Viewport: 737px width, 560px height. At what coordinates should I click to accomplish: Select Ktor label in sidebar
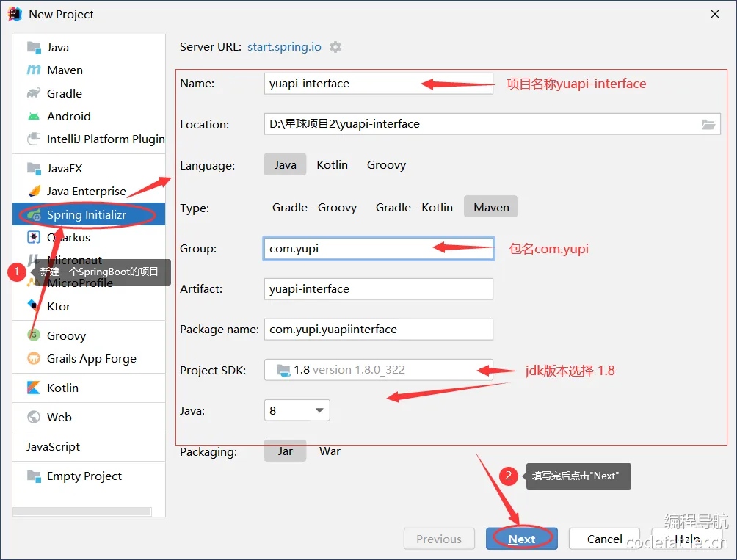[x=59, y=306]
